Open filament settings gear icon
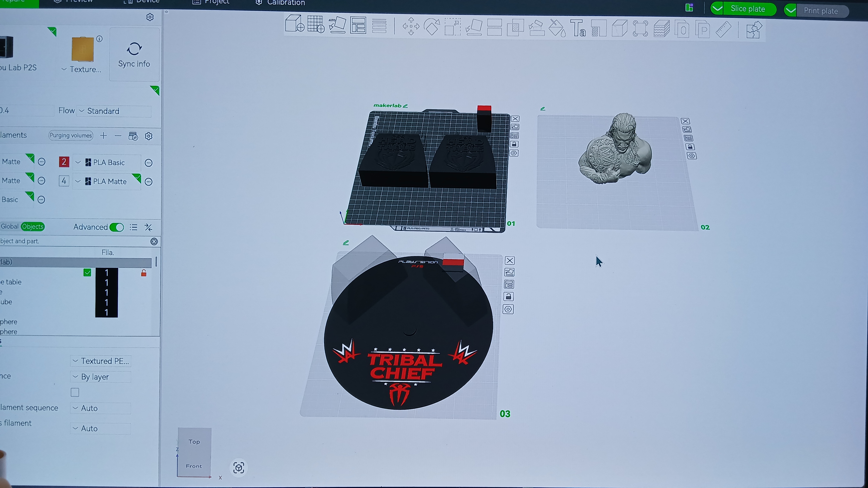868x488 pixels. [x=148, y=136]
